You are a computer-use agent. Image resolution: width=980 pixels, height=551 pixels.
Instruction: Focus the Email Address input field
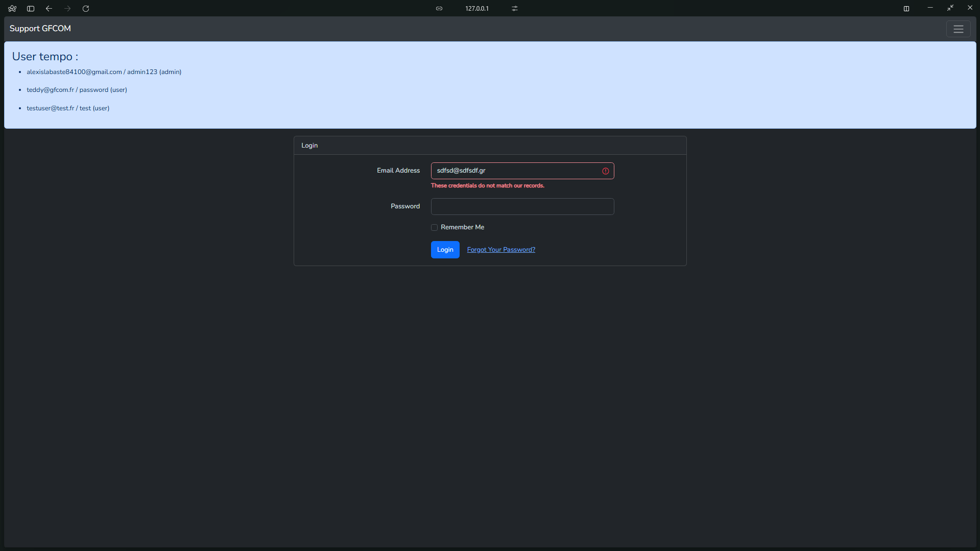tap(516, 171)
